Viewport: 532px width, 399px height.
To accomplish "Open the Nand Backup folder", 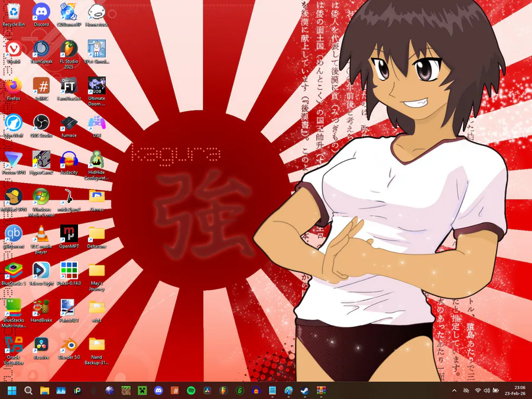I will click(x=97, y=351).
